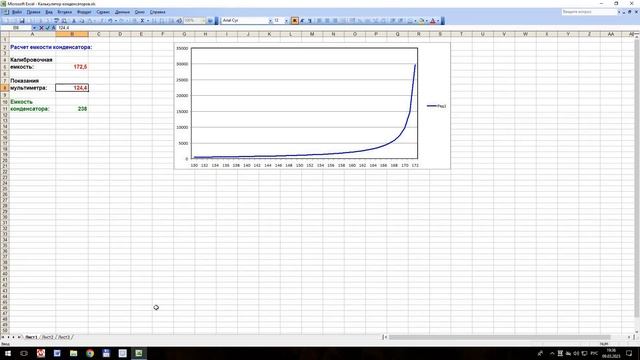Image resolution: width=640 pixels, height=360 pixels.
Task: Switch to the Лист3 sheet tab
Action: tap(64, 337)
